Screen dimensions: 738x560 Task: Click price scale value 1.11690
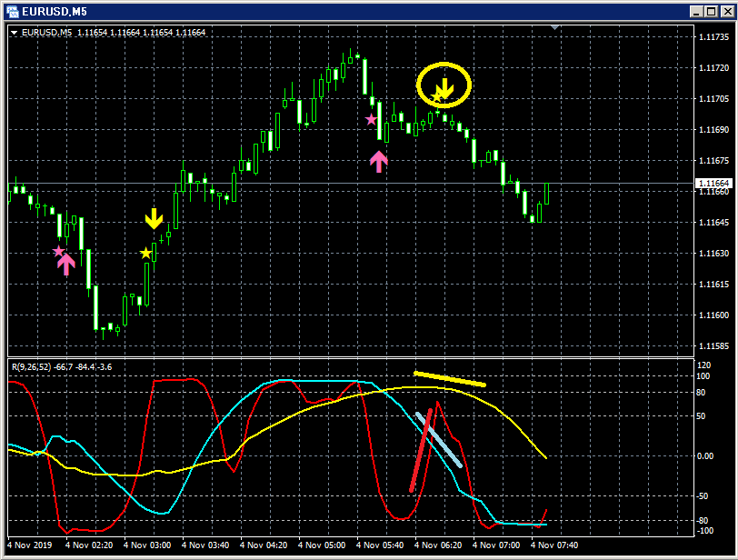[x=713, y=129]
